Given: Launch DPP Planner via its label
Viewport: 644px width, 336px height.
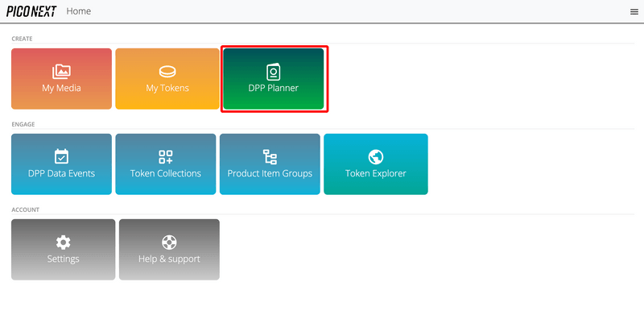Looking at the screenshot, I should (x=273, y=88).
